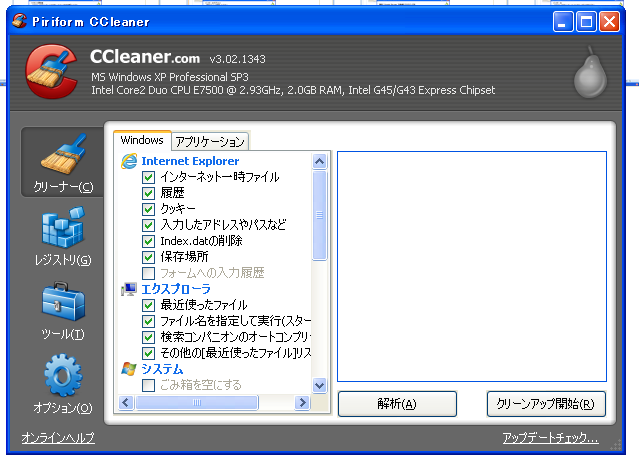
Task: Click the Internet Explorer category icon
Action: [x=129, y=161]
